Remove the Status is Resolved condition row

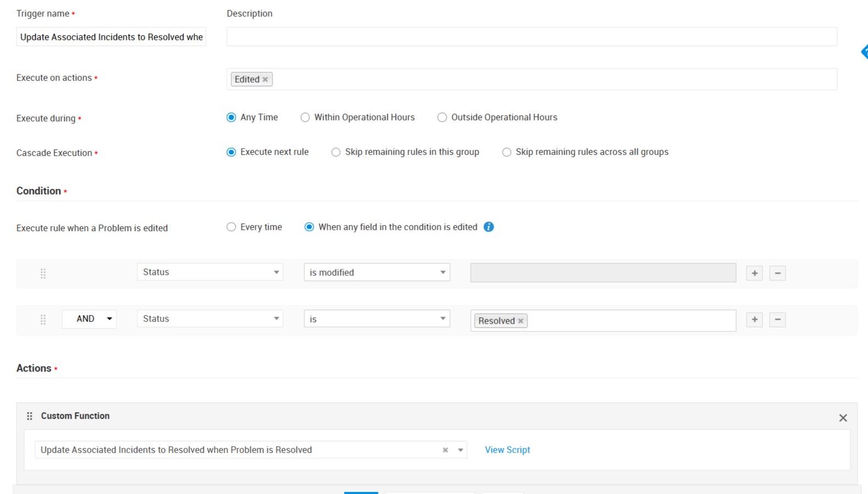pos(777,319)
